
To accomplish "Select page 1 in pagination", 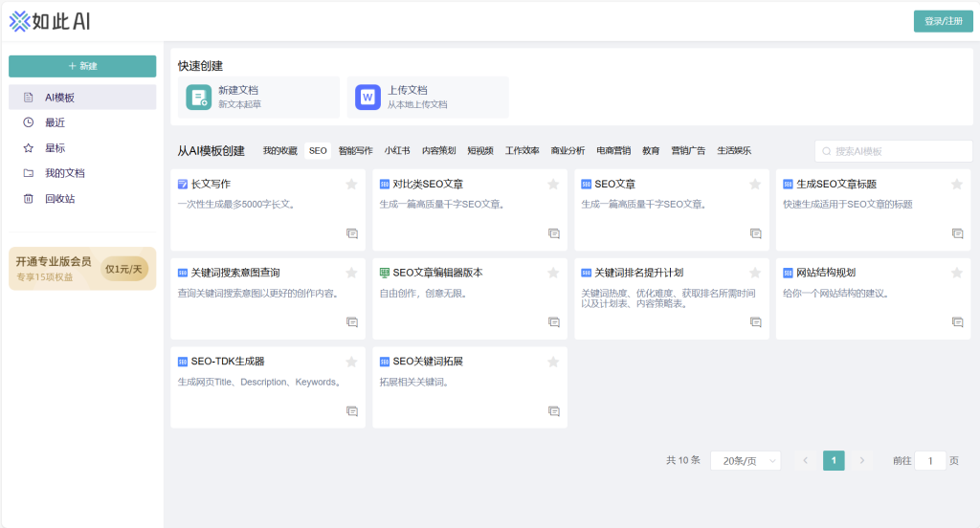I will (x=834, y=460).
